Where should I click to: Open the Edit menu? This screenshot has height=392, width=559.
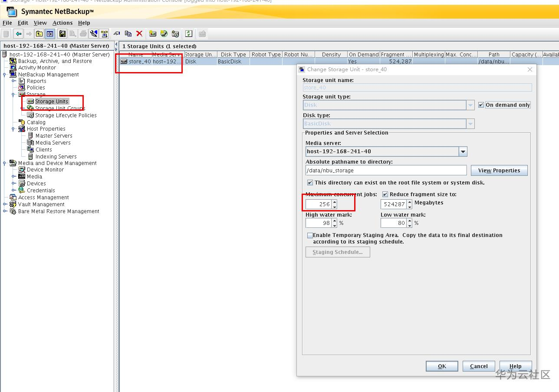(23, 23)
